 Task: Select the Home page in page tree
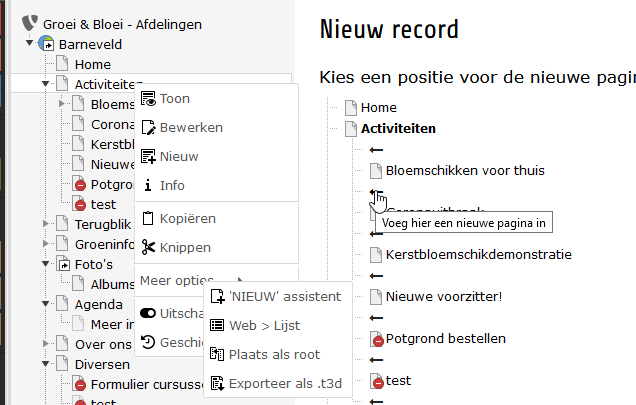click(x=92, y=65)
